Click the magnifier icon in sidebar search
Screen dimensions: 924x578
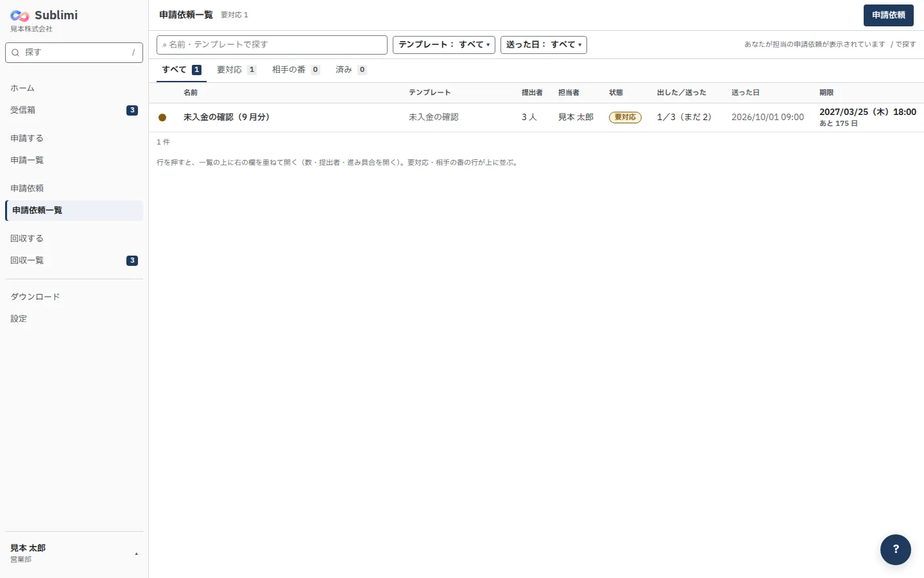point(15,53)
